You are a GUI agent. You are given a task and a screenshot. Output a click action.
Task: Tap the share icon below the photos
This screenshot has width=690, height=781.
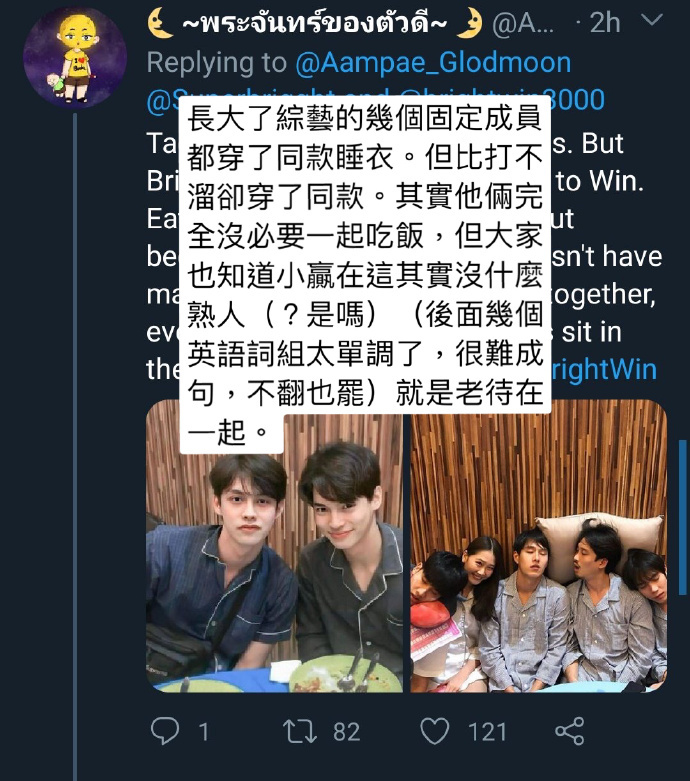570,731
